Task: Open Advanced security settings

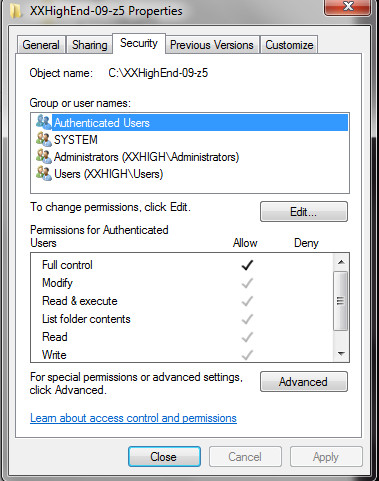Action: point(304,381)
